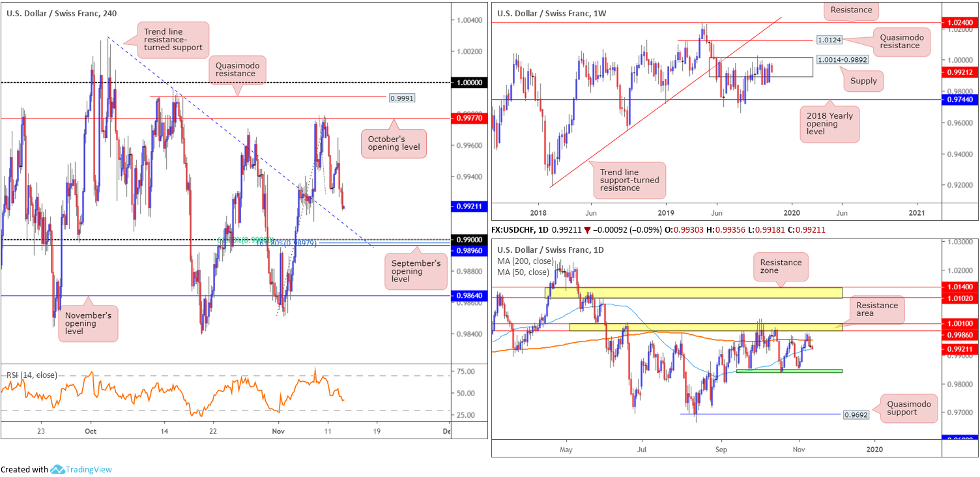Select the Quasimodo resistance callout on 4H chart

coord(237,70)
